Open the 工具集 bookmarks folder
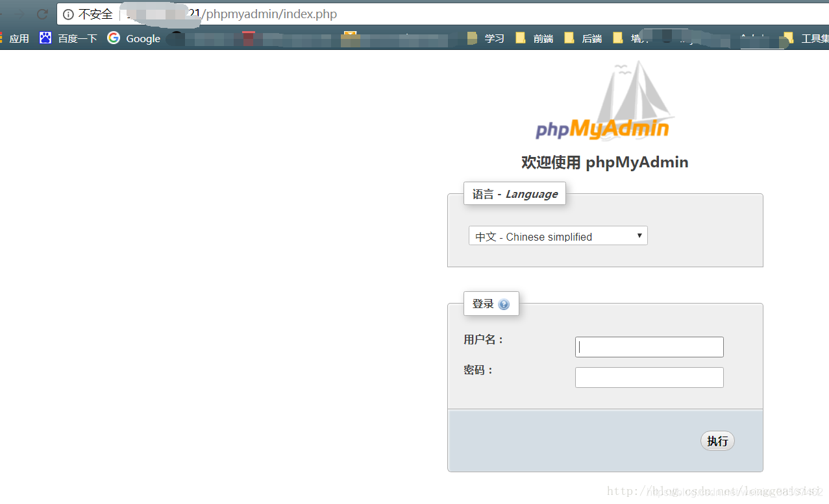The width and height of the screenshot is (829, 504). coord(806,38)
